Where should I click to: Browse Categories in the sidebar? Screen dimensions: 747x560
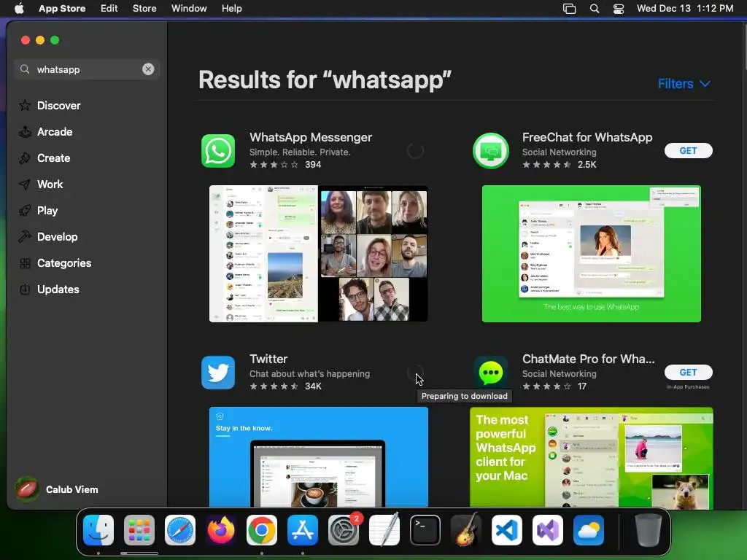point(64,262)
